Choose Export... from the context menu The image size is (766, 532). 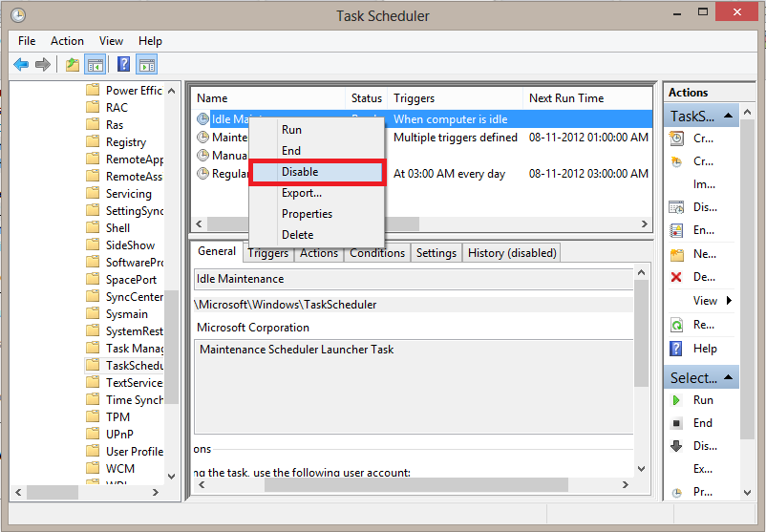click(317, 193)
